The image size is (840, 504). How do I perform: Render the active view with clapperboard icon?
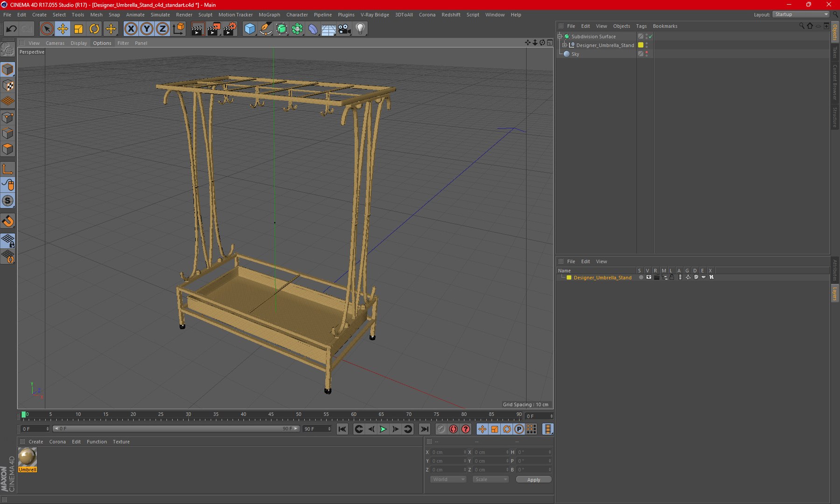tap(197, 29)
